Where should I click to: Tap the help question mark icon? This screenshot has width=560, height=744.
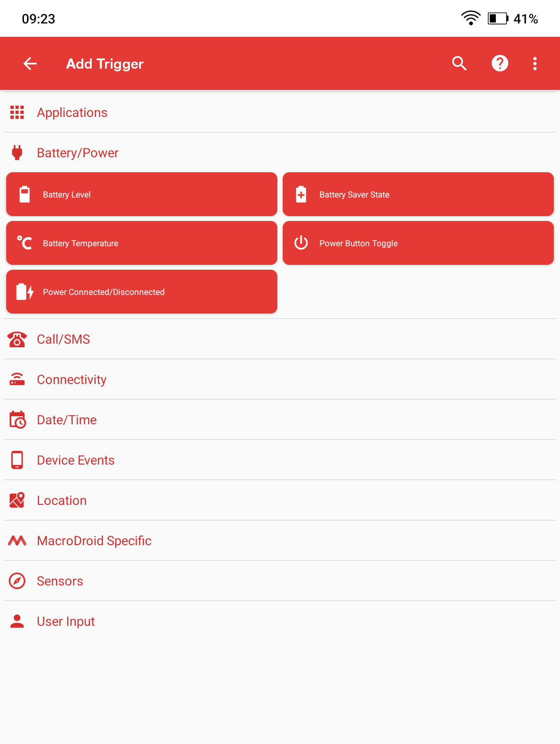500,64
